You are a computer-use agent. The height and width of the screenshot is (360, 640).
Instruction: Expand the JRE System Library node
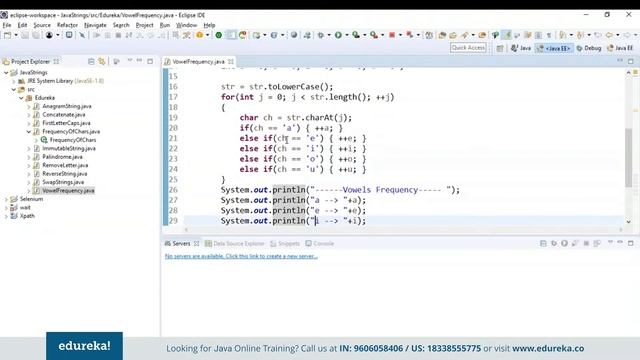(14, 81)
